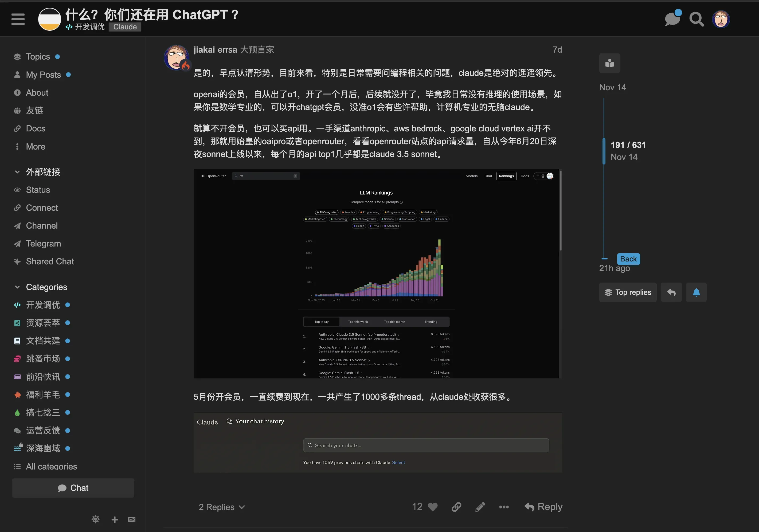Open the 开发调优 category in header

pyautogui.click(x=85, y=27)
